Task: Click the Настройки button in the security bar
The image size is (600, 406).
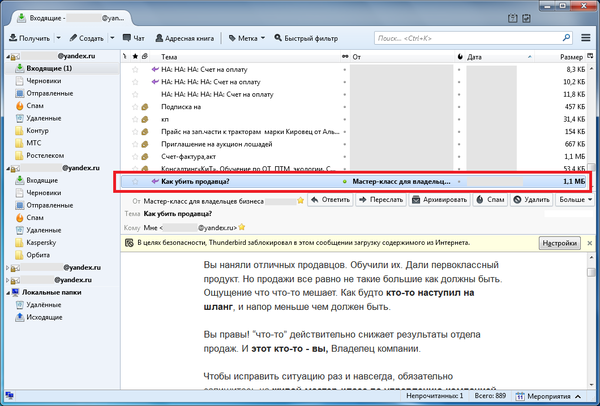Action: (x=559, y=243)
